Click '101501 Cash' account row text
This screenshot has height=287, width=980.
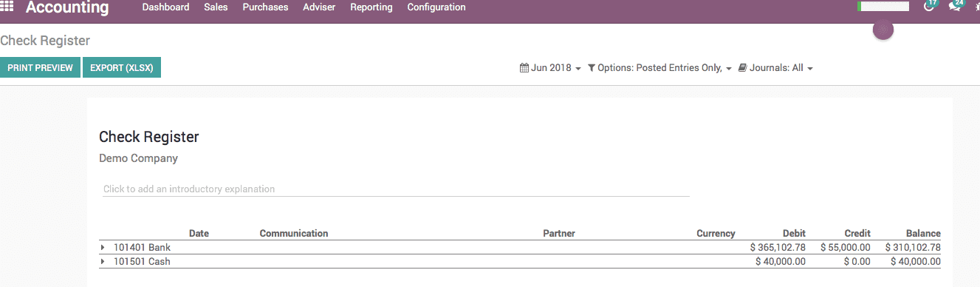[x=142, y=261]
